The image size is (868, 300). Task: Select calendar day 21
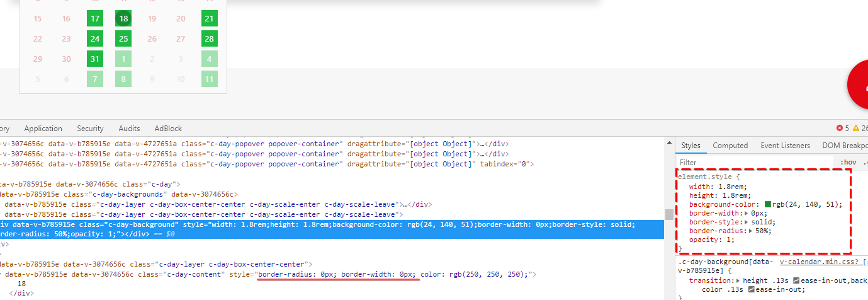click(x=209, y=19)
